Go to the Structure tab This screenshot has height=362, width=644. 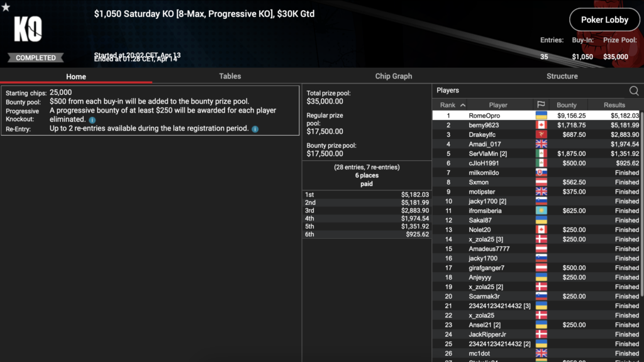tap(562, 76)
